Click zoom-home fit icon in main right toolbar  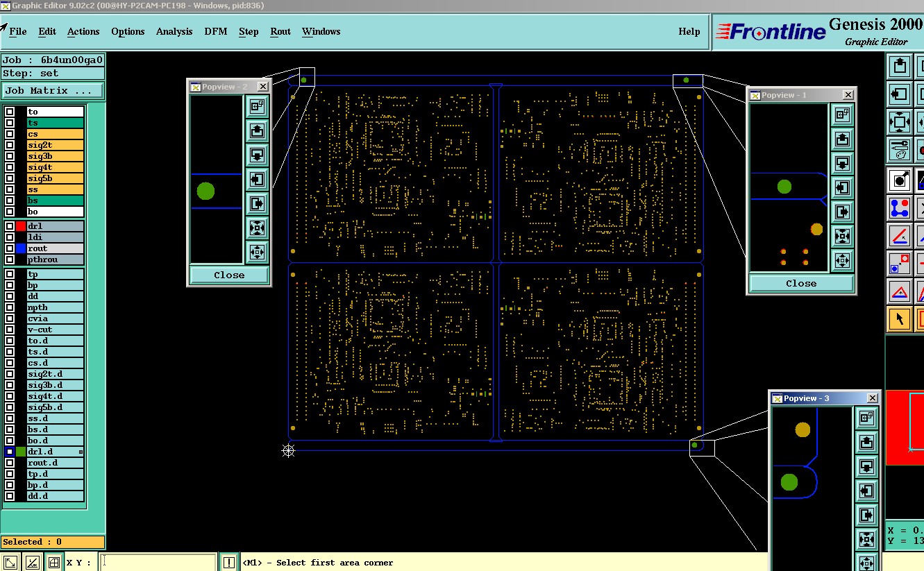tap(900, 122)
